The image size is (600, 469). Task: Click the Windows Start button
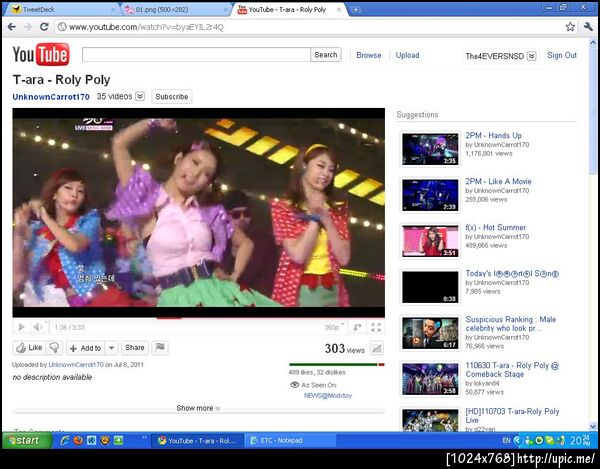coord(27,440)
